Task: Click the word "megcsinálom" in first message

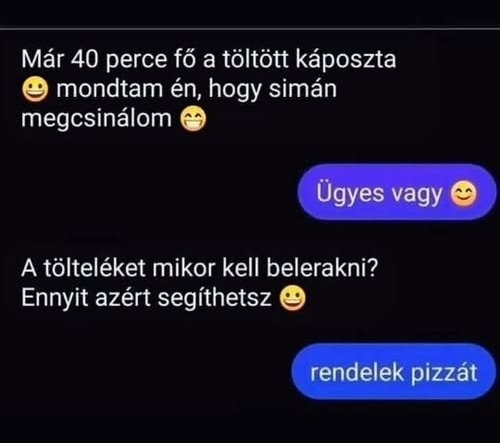Action: 96,119
